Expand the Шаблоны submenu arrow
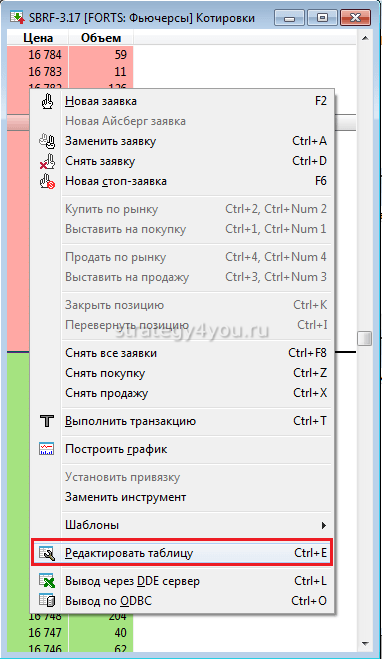 click(x=324, y=525)
